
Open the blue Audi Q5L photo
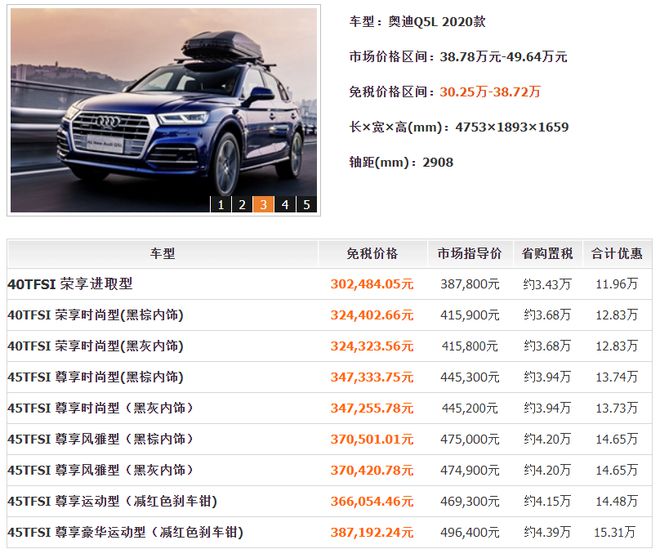tap(164, 110)
